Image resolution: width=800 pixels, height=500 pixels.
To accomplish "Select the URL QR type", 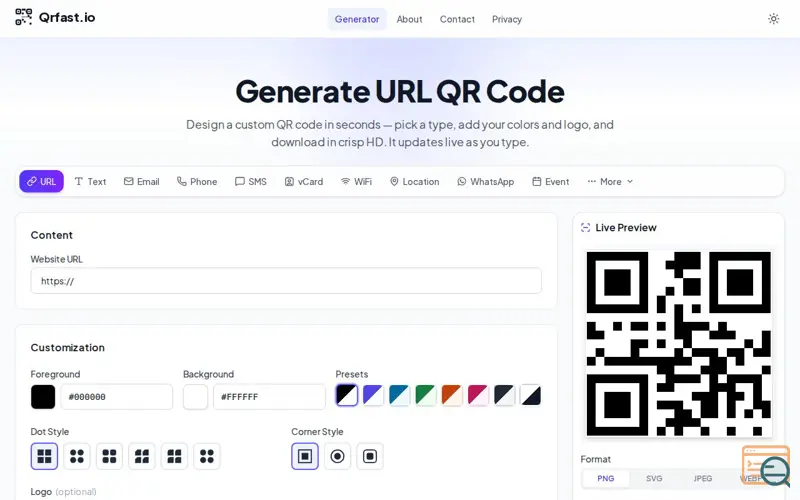I will (41, 181).
